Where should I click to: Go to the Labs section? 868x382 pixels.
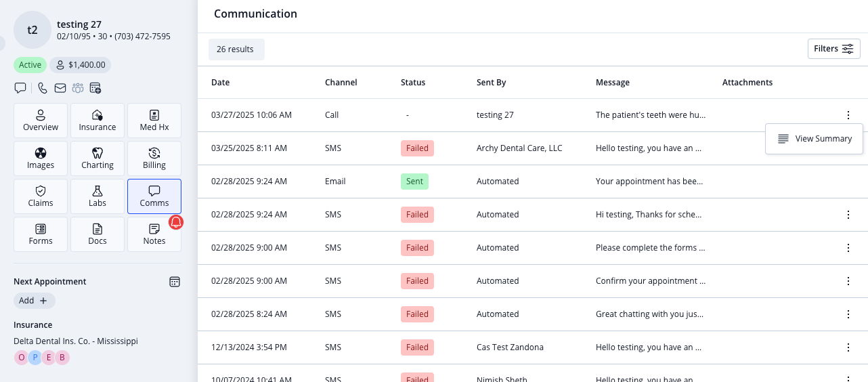click(x=97, y=196)
